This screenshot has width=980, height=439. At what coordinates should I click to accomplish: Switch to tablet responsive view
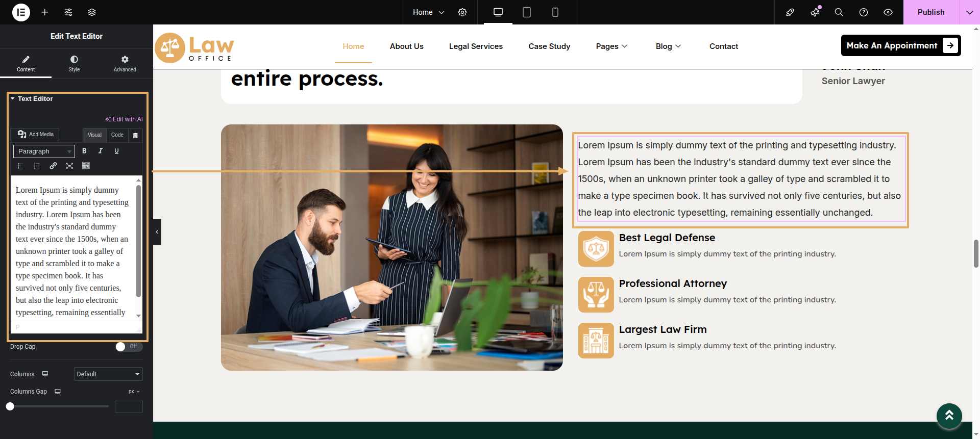tap(526, 12)
